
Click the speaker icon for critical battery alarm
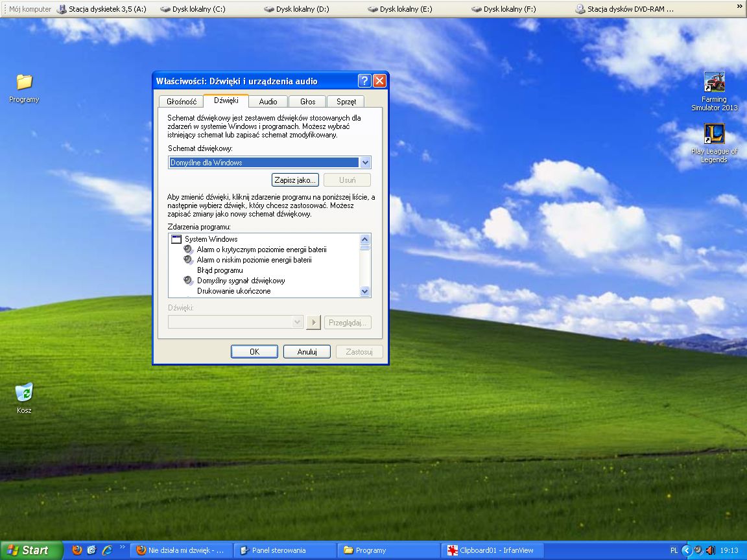(189, 250)
